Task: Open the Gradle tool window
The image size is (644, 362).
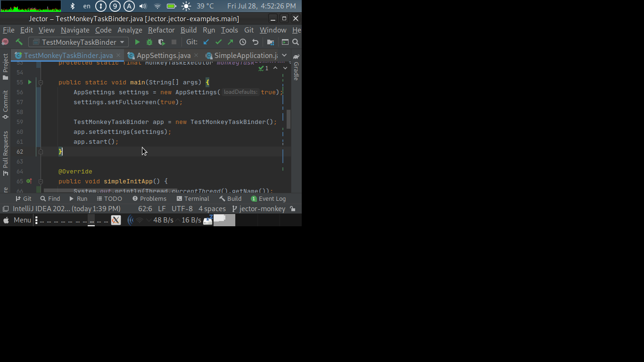Action: click(296, 66)
